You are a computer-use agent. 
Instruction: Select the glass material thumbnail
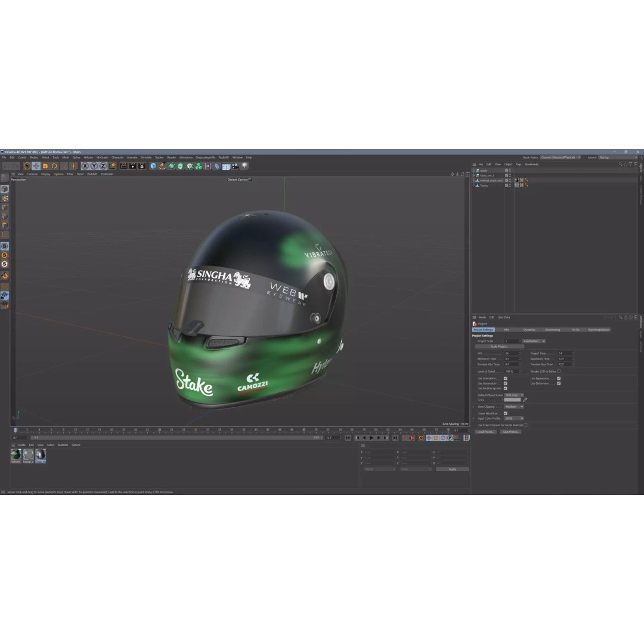(41, 454)
